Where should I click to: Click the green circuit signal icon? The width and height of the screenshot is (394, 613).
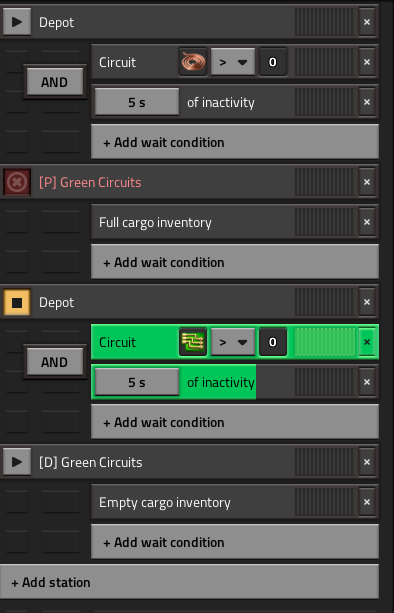click(193, 342)
